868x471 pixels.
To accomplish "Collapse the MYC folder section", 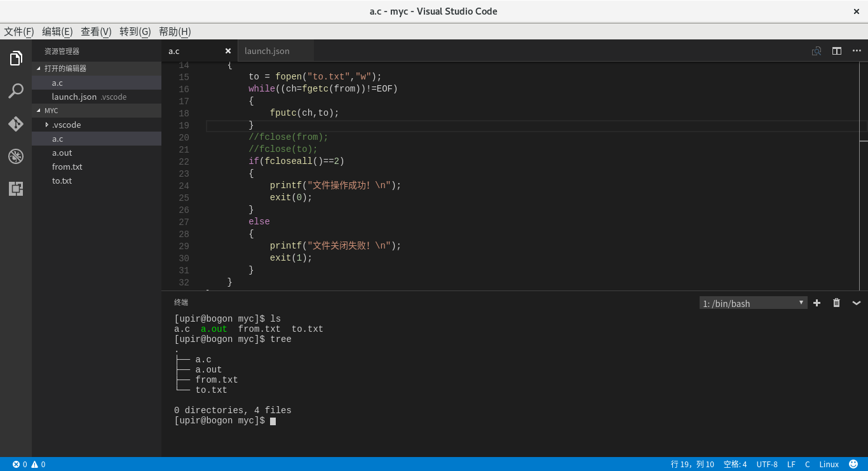I will (97, 111).
